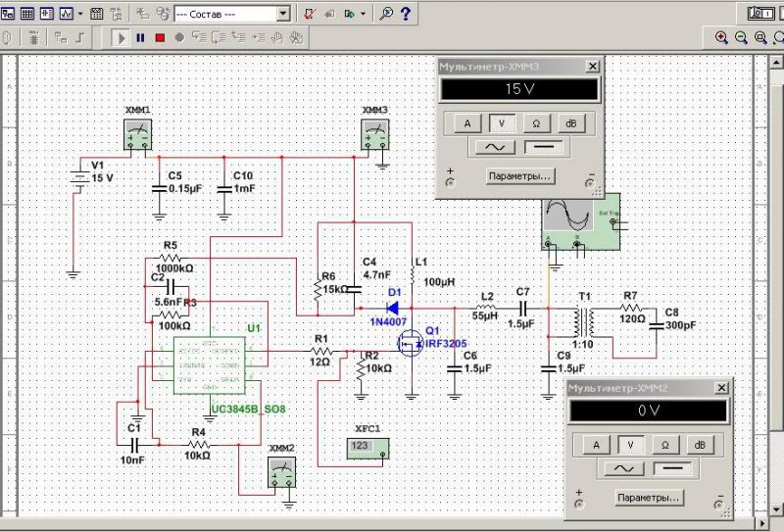Click the zoom in magnifier icon
The height and width of the screenshot is (532, 784).
[722, 37]
